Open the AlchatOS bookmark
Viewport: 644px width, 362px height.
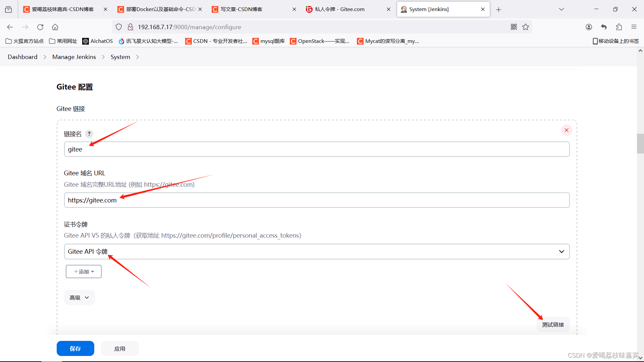click(x=98, y=41)
